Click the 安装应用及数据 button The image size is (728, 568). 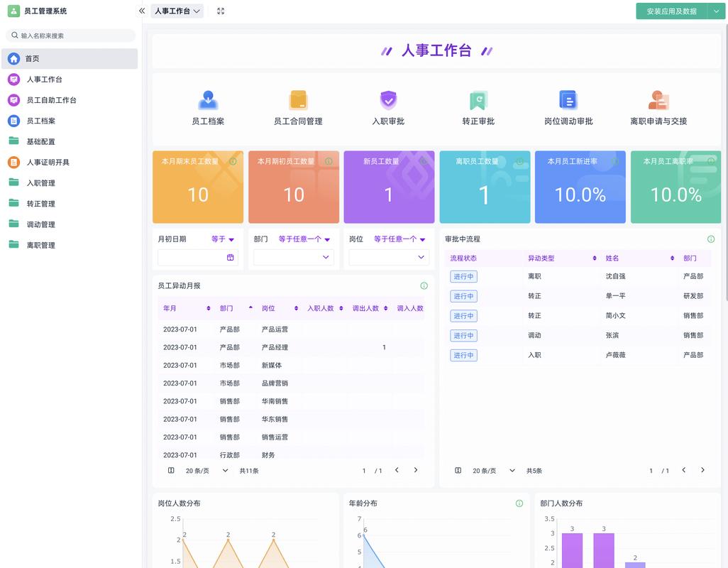671,11
